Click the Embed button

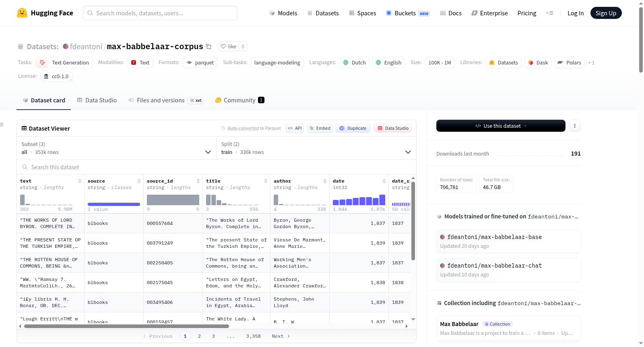click(x=320, y=128)
